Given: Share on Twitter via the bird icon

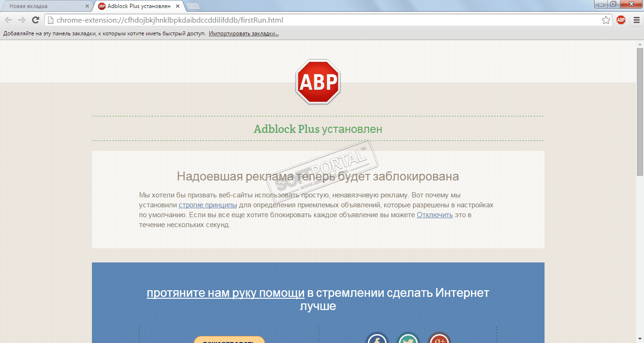Looking at the screenshot, I should coord(408,338).
